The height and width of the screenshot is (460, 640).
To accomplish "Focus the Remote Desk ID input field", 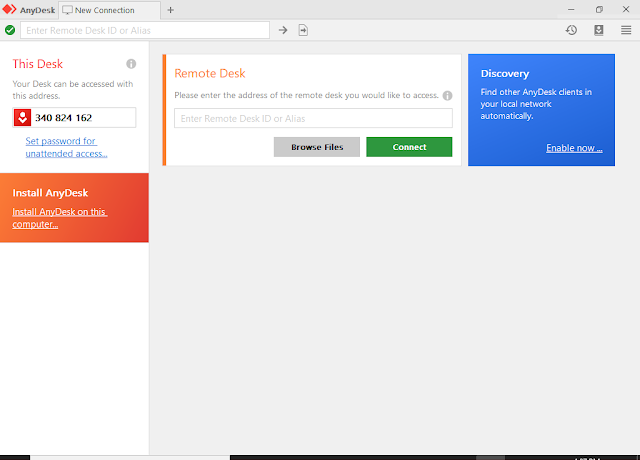I will tap(313, 118).
